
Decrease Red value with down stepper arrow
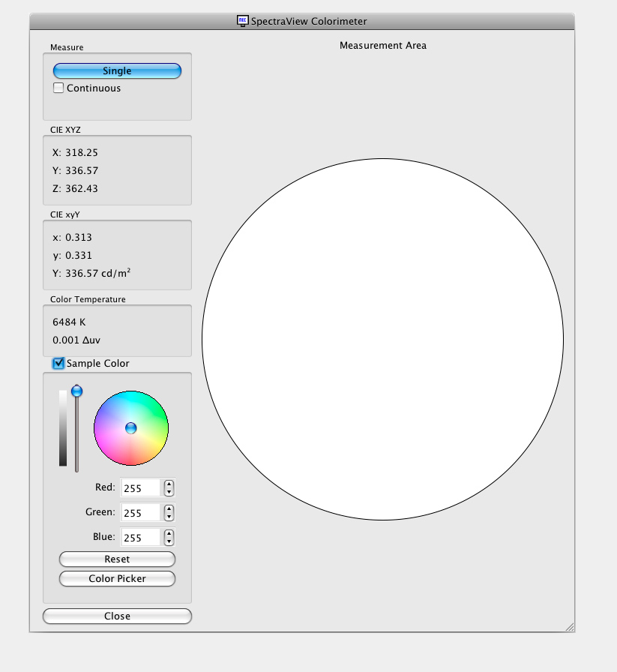tap(169, 492)
